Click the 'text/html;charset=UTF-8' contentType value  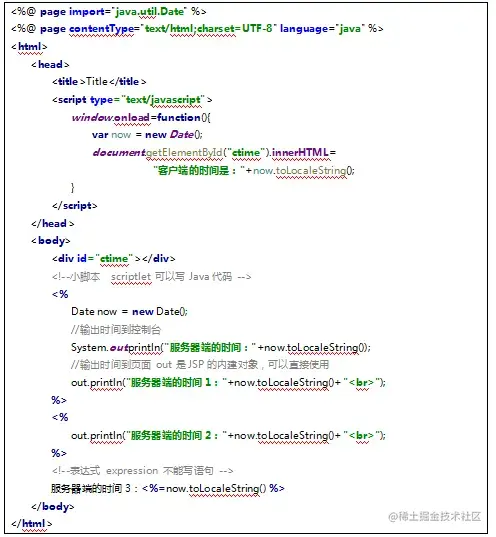point(208,28)
